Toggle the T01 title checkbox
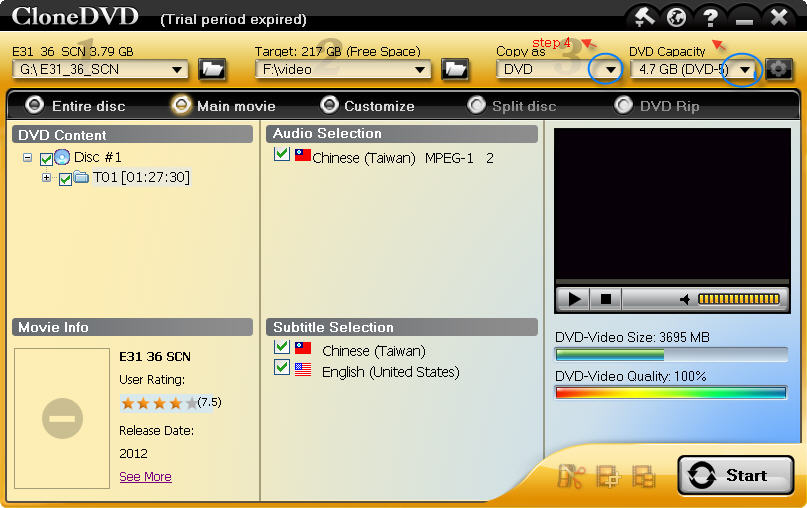Screen dimensions: 807x508 65,179
